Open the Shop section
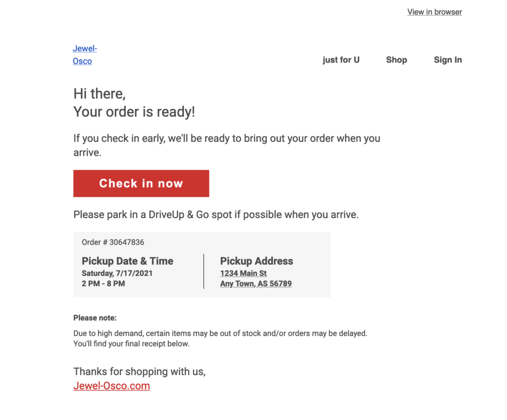Viewport: 507px width, 420px height. [x=396, y=59]
